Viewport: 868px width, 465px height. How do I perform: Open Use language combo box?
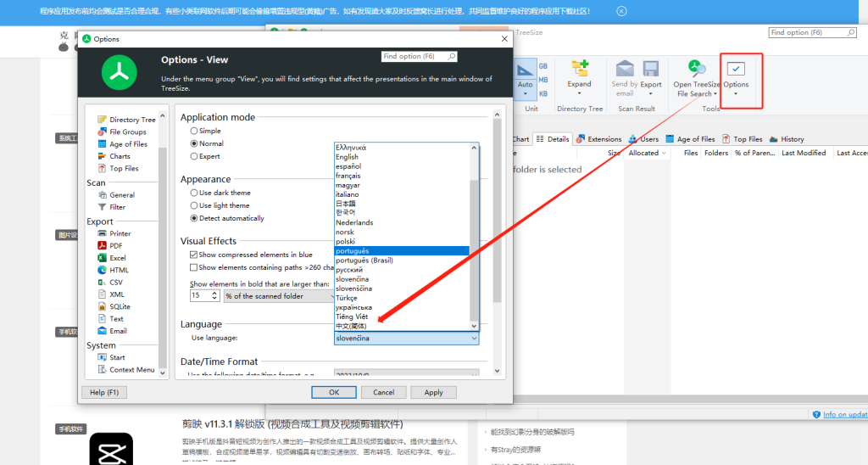pyautogui.click(x=406, y=338)
